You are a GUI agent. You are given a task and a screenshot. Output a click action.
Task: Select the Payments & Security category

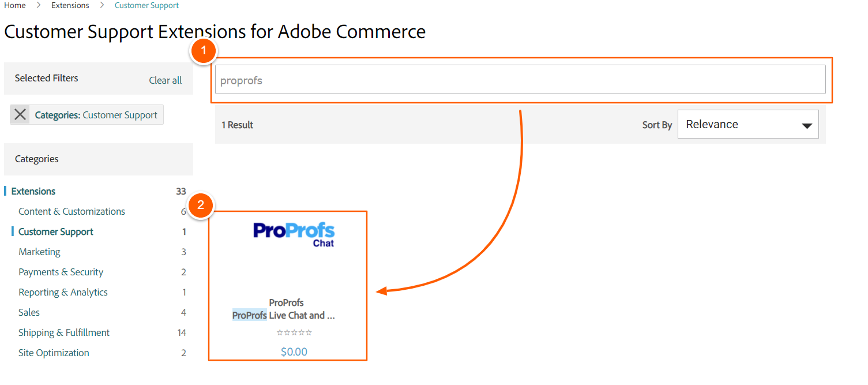pyautogui.click(x=61, y=272)
